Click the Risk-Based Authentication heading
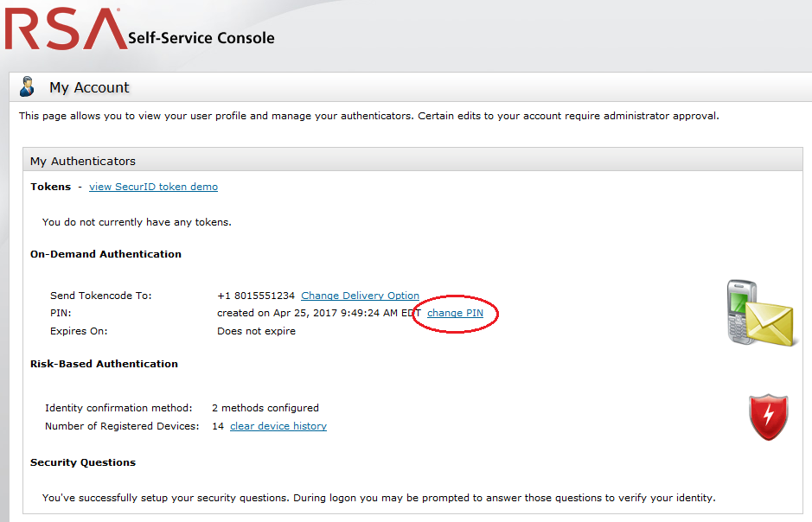This screenshot has width=812, height=522. tap(104, 364)
